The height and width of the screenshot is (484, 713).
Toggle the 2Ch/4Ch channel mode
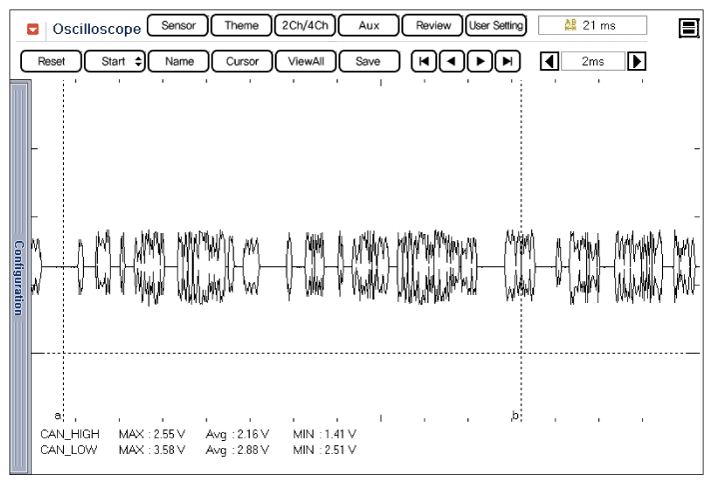coord(304,26)
